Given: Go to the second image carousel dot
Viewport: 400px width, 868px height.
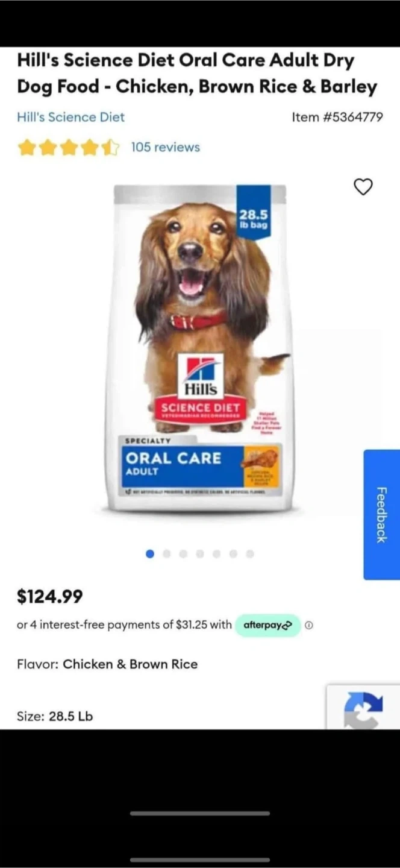Looking at the screenshot, I should point(167,553).
